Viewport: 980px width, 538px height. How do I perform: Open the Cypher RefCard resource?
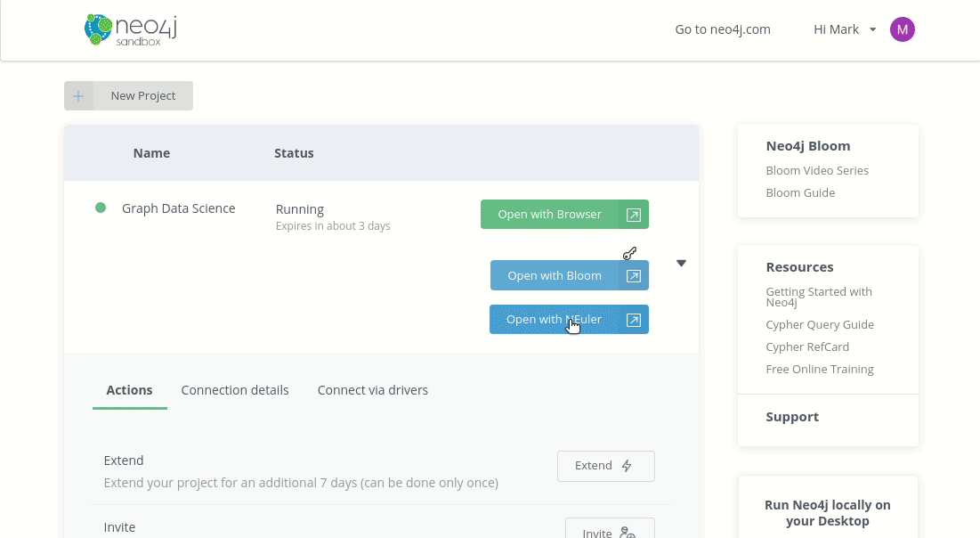click(807, 346)
